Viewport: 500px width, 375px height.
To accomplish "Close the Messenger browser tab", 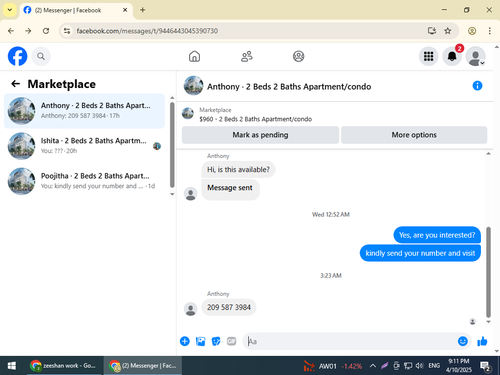I will pos(125,10).
